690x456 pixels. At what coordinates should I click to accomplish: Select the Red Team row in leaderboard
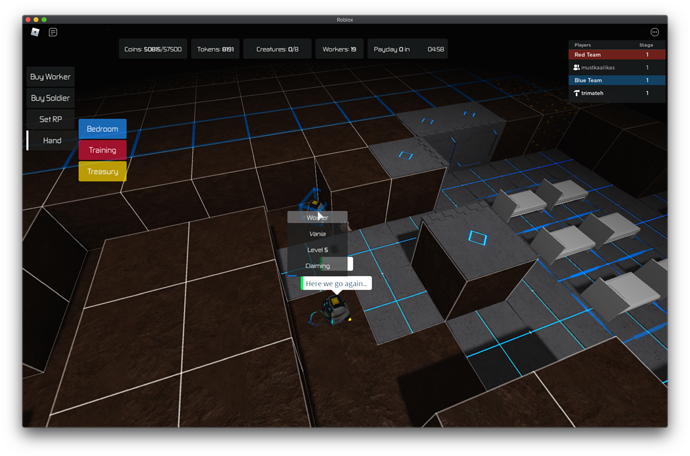click(617, 55)
